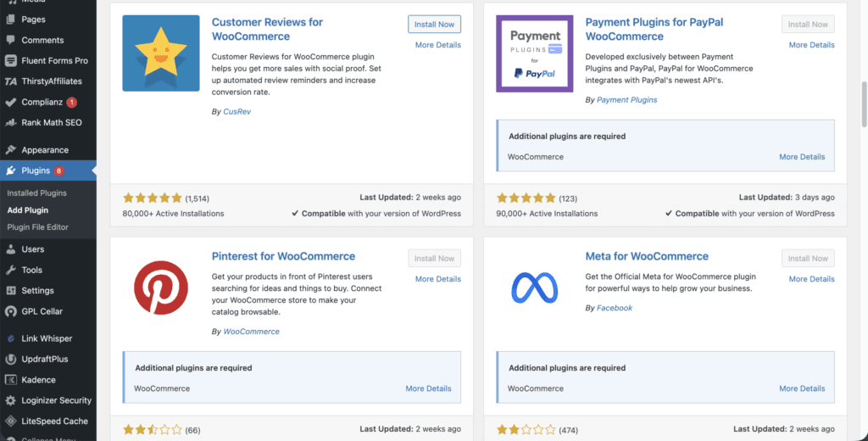
Task: Open Pinterest for WooCommerce title link
Action: click(283, 256)
